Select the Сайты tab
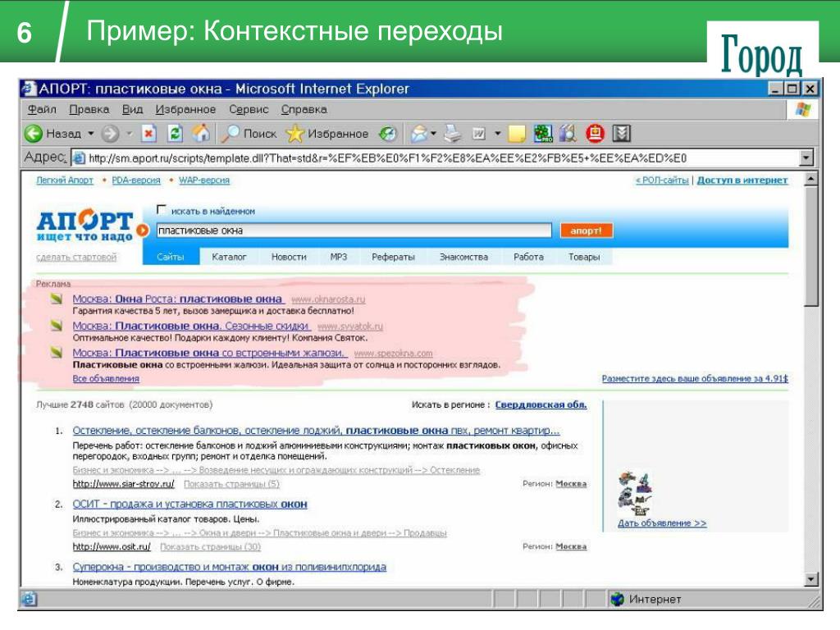This screenshot has width=840, height=630. pyautogui.click(x=171, y=257)
